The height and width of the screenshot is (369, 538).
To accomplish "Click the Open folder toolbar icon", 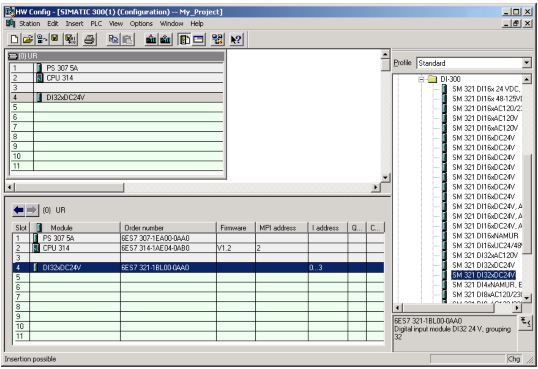I will point(28,39).
